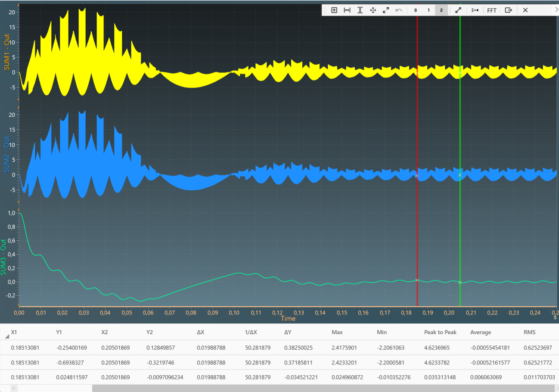Image resolution: width=559 pixels, height=392 pixels.
Task: Click the export arrow icon in toolbar
Action: pyautogui.click(x=509, y=10)
